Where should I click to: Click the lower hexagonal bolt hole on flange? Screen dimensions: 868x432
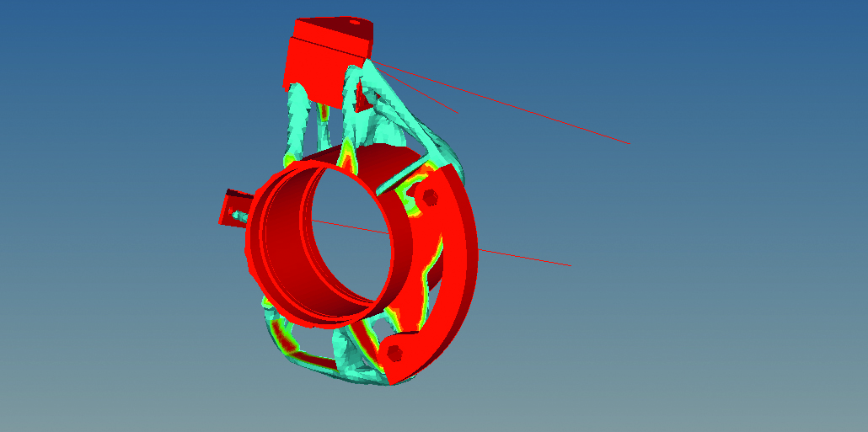pos(398,350)
